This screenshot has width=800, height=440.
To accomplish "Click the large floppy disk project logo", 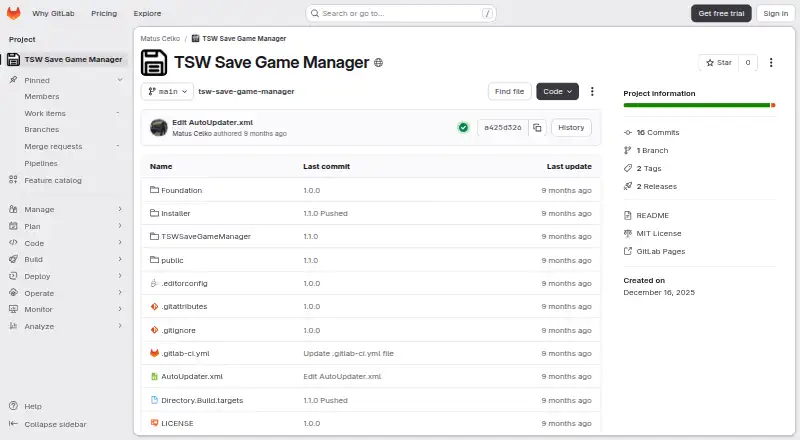I will pos(154,63).
